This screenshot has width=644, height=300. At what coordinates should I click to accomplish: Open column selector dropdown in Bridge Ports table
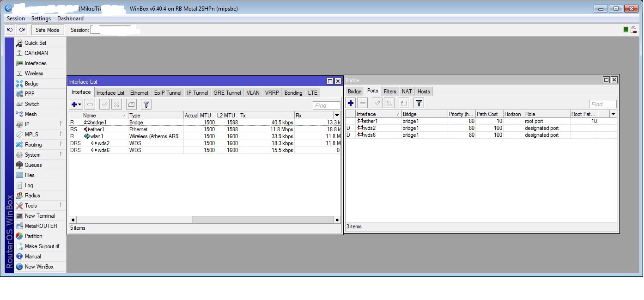613,114
